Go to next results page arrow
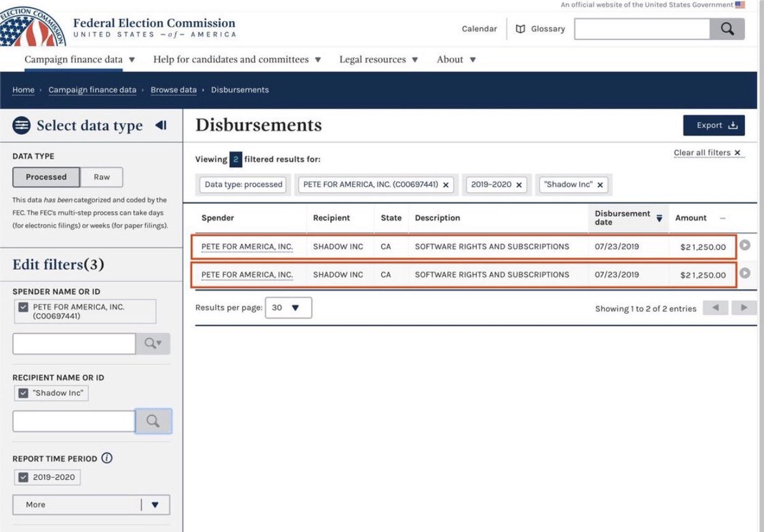This screenshot has height=532, width=764. 744,308
